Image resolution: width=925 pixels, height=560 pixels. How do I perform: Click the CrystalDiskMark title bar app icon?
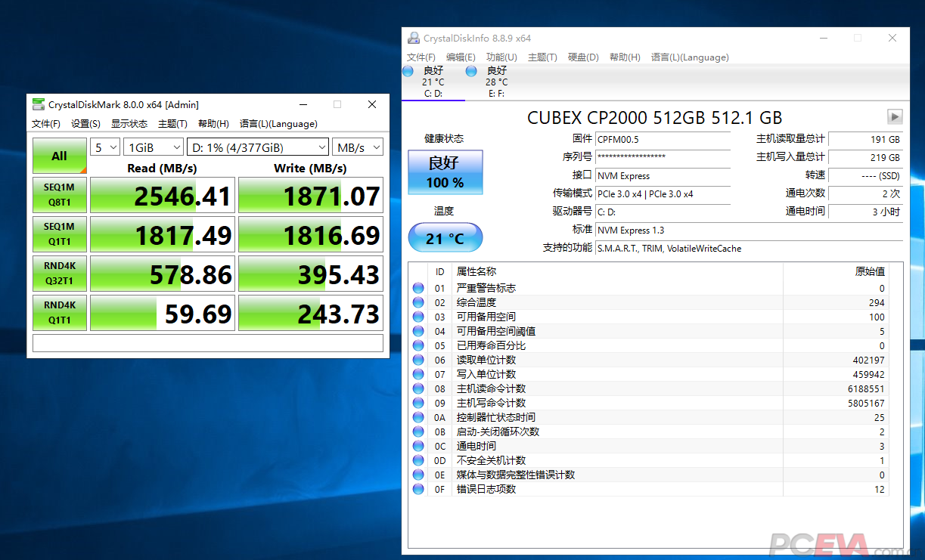click(x=39, y=104)
